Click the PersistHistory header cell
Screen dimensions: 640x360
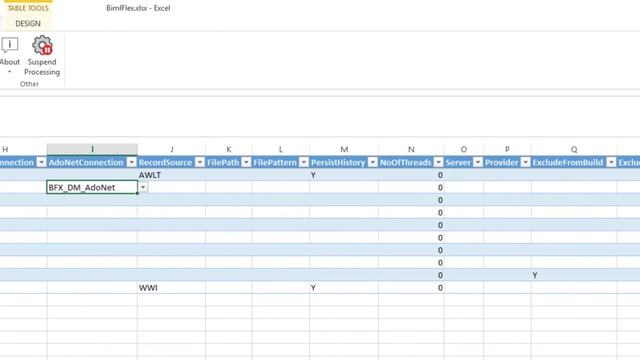pyautogui.click(x=344, y=162)
